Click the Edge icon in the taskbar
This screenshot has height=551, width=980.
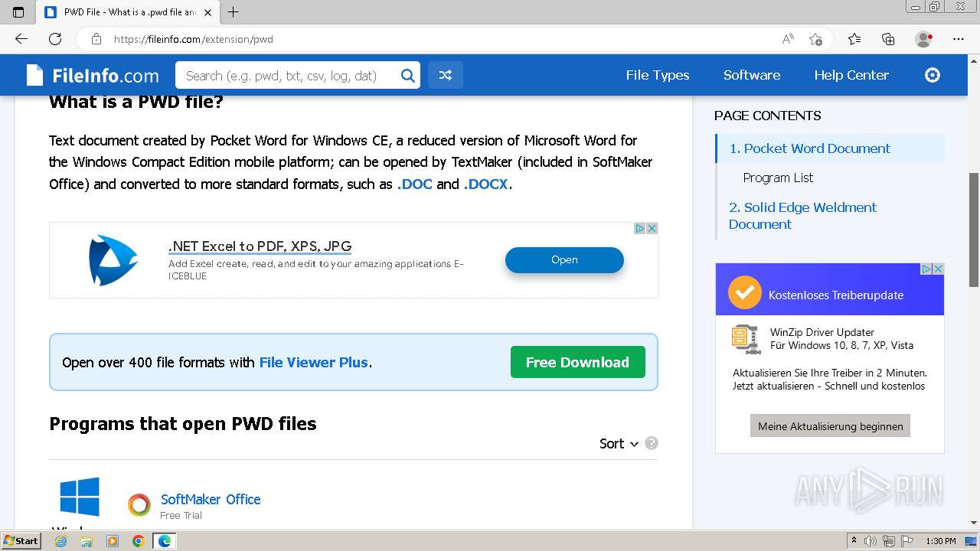165,541
